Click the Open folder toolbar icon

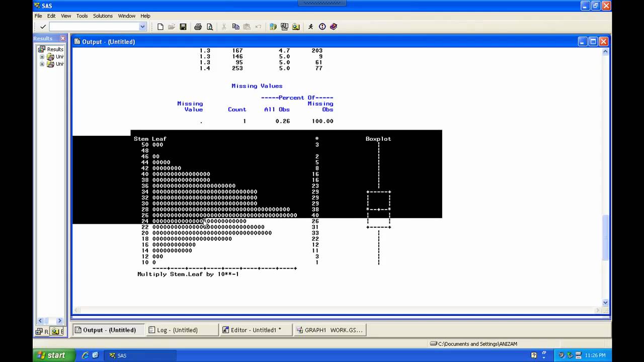(172, 27)
